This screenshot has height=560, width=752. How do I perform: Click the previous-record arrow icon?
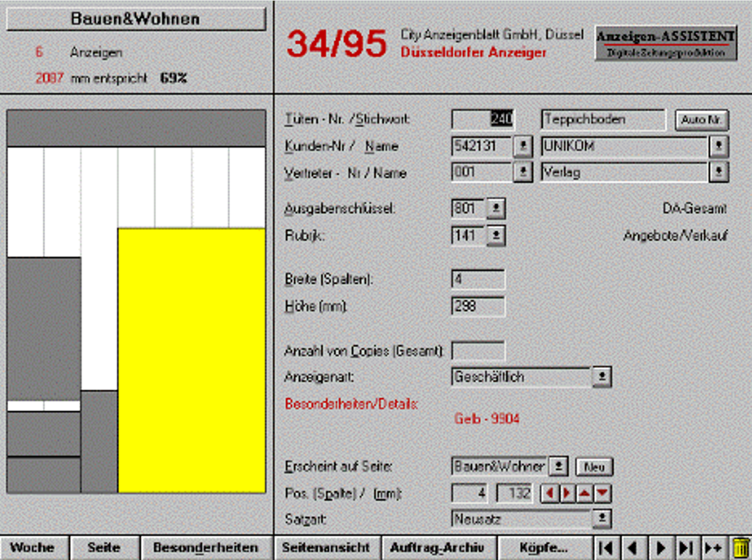point(633,548)
